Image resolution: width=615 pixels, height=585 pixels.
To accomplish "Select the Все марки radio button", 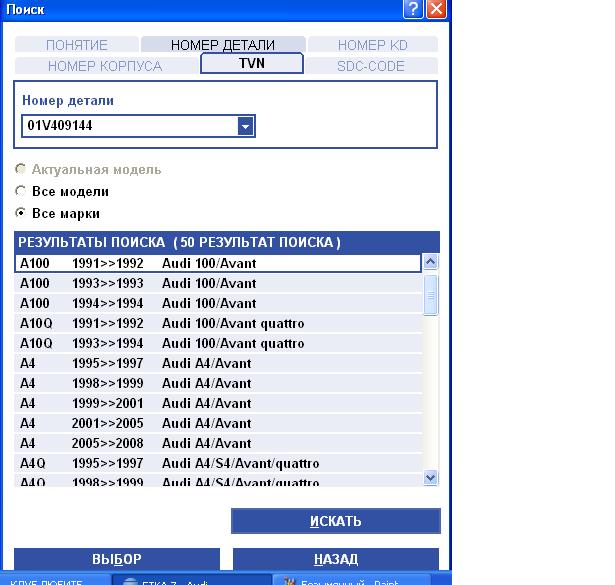I will pyautogui.click(x=21, y=213).
